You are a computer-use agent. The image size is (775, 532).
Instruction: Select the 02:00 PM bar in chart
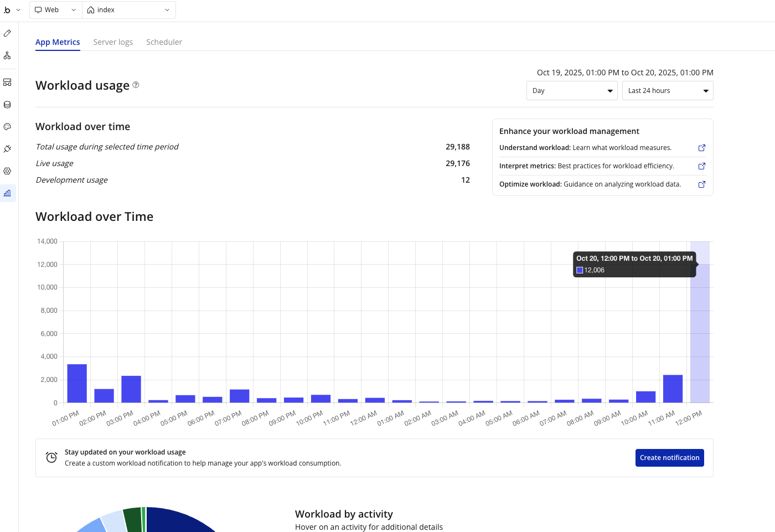point(104,396)
